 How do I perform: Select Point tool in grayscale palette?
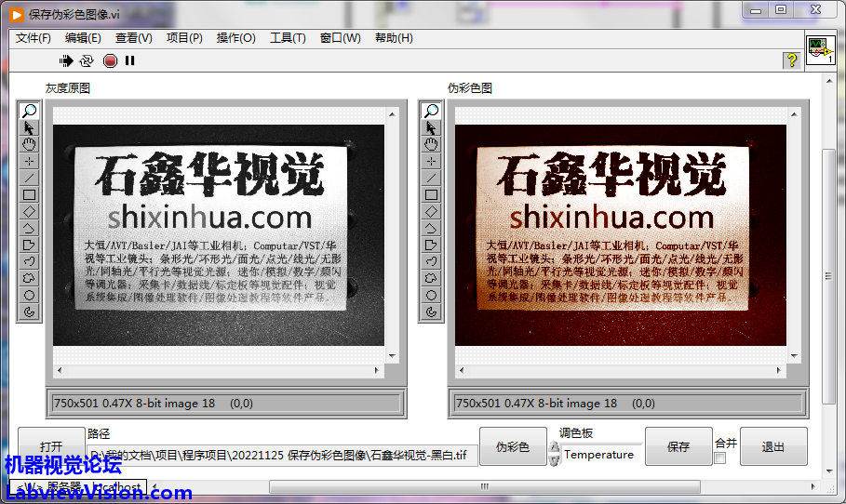click(x=29, y=161)
